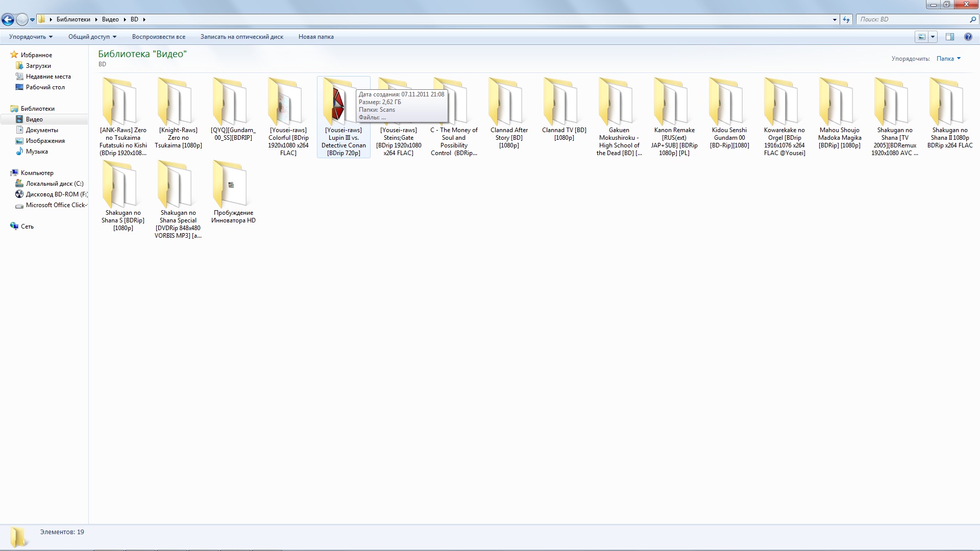Click the Forward navigation arrow
Screen dimensions: 980x551
22,19
